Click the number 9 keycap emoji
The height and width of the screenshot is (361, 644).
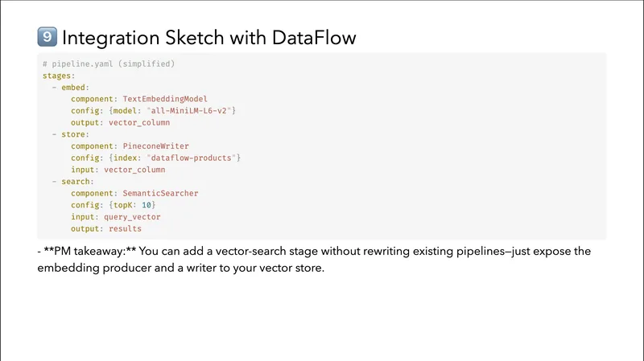click(x=47, y=38)
